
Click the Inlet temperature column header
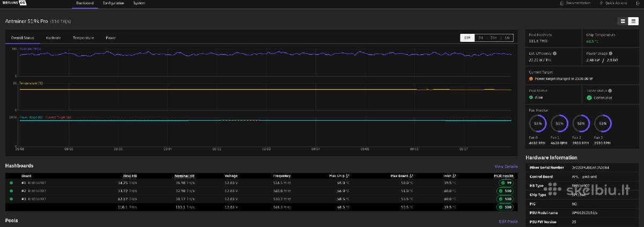(x=451, y=175)
